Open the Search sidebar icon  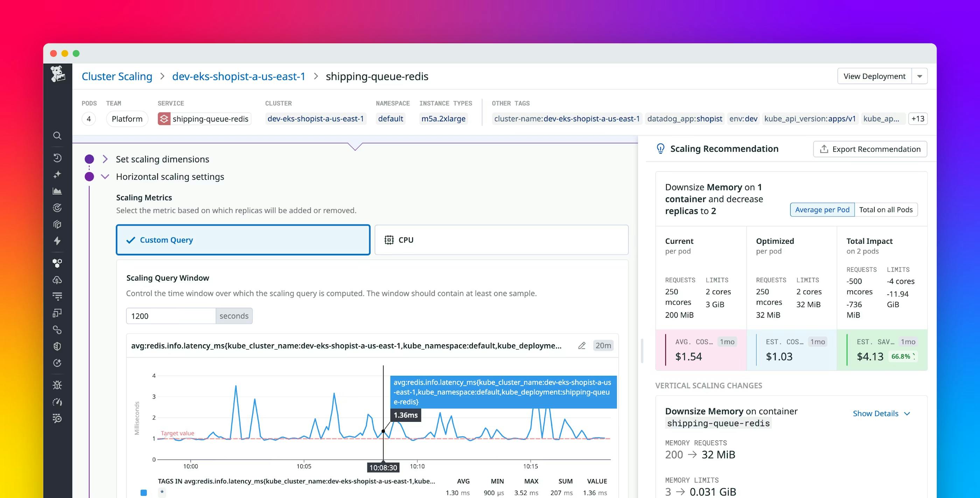57,136
